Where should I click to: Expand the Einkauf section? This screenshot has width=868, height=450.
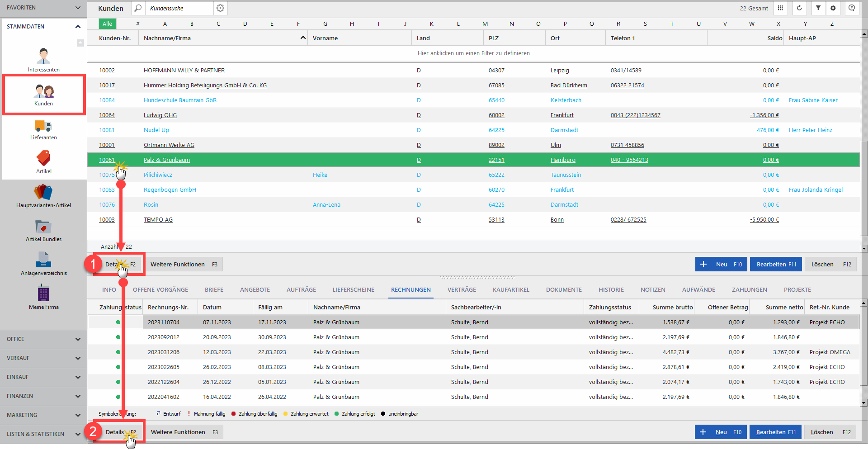coord(78,377)
